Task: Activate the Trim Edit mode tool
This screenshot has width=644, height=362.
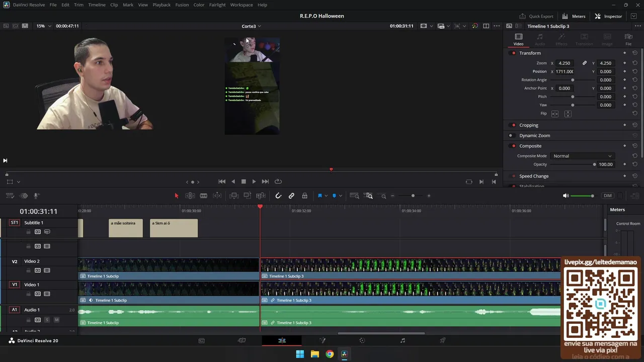Action: tap(190, 196)
